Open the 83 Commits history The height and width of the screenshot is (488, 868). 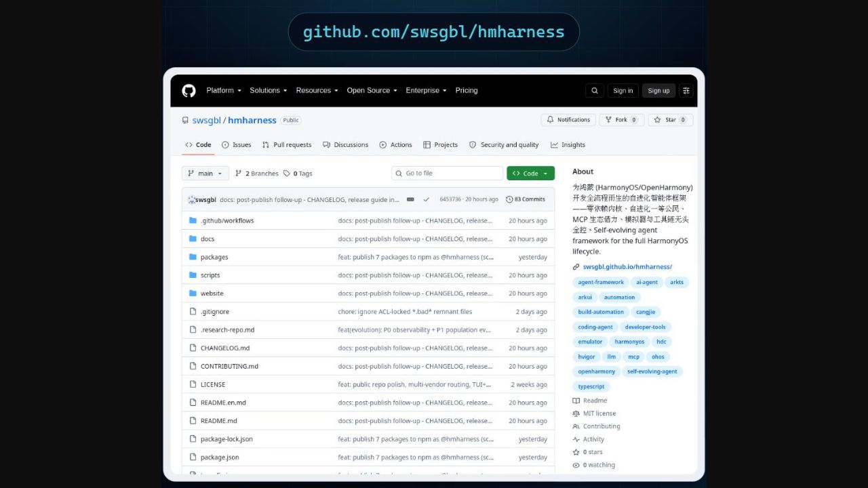(x=525, y=199)
